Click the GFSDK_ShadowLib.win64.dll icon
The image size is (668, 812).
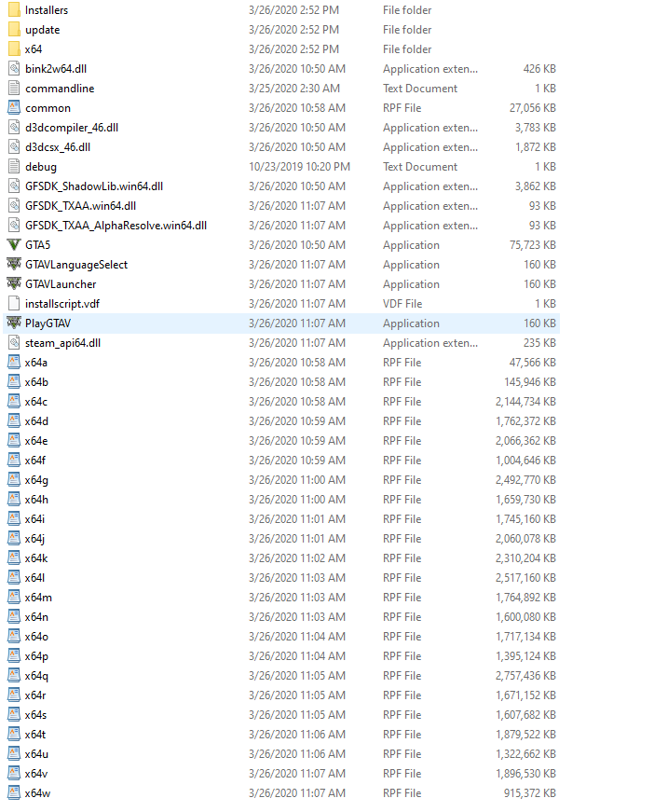click(15, 186)
